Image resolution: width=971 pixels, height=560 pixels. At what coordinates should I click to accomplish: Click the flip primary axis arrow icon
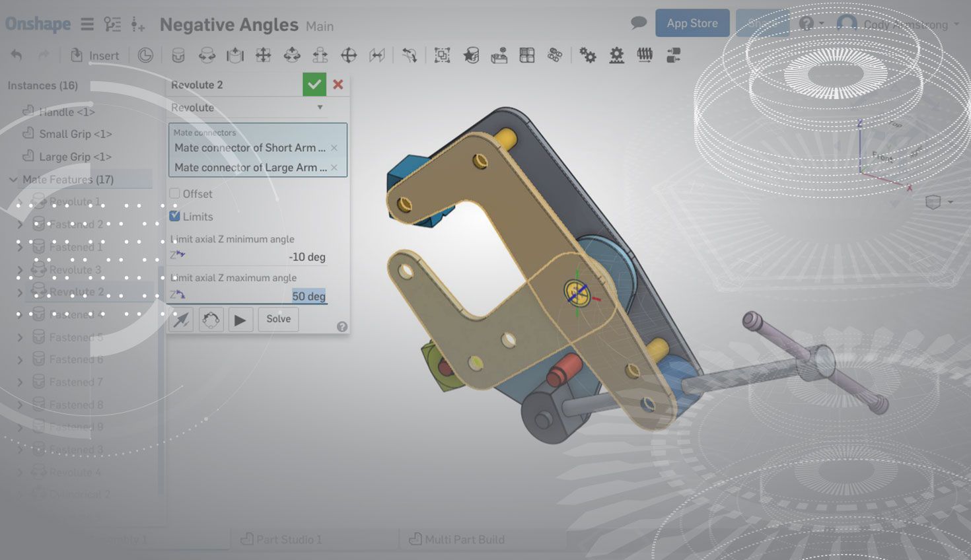pyautogui.click(x=181, y=320)
